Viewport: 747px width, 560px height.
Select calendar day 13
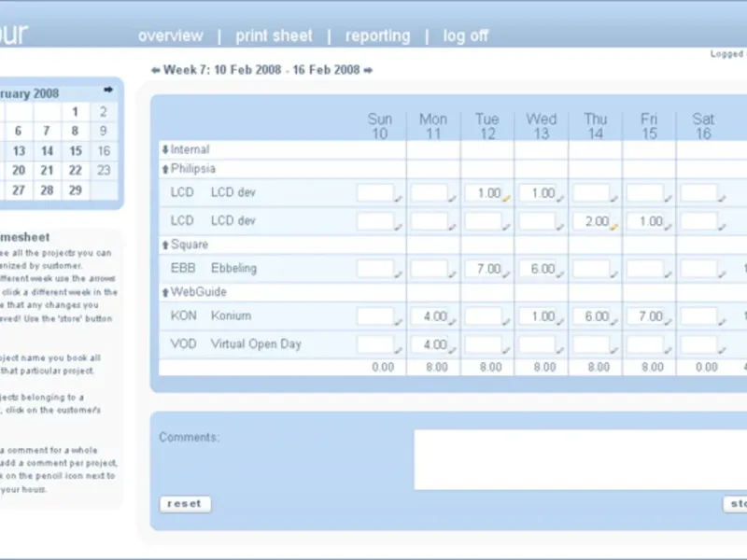coord(19,151)
